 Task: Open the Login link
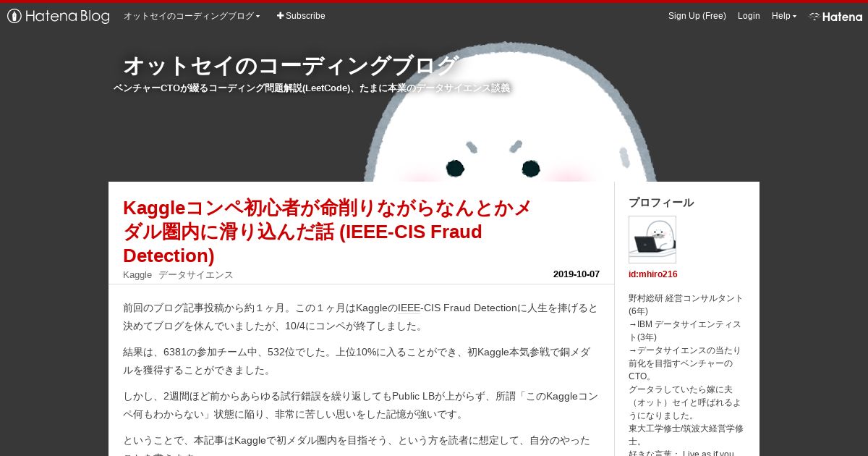pyautogui.click(x=749, y=16)
